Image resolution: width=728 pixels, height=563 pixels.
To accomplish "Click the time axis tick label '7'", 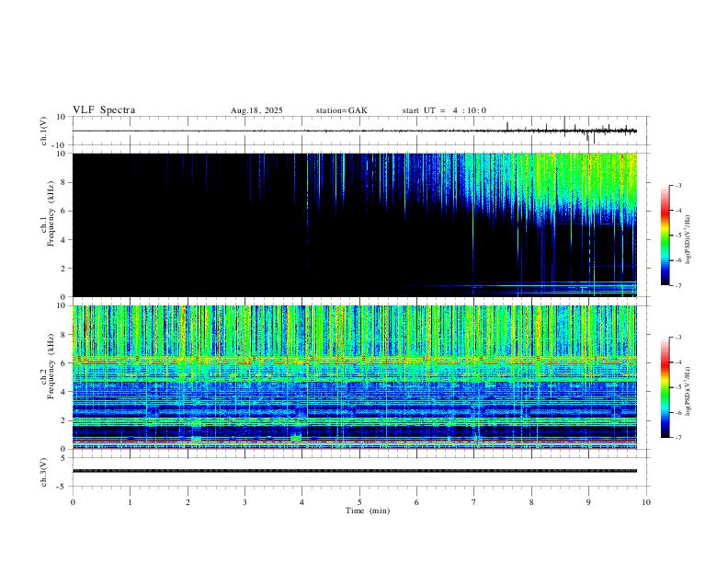I will 474,502.
